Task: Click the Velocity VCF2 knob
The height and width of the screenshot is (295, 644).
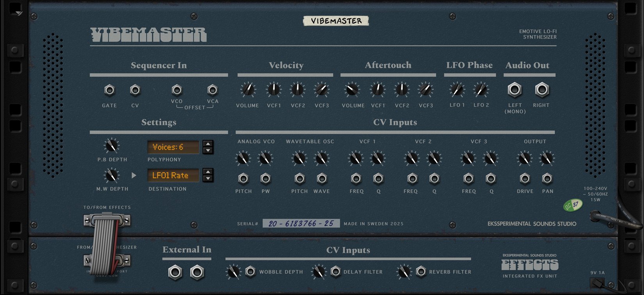Action: [x=298, y=90]
